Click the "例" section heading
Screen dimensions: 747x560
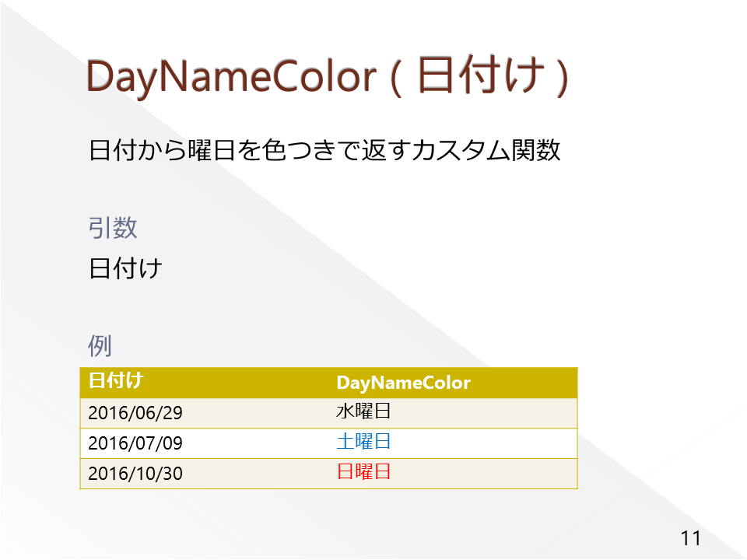coord(100,345)
